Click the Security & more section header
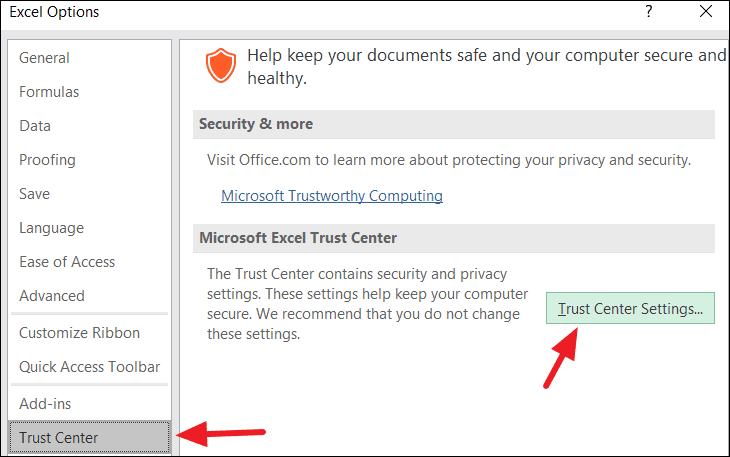 pyautogui.click(x=256, y=124)
